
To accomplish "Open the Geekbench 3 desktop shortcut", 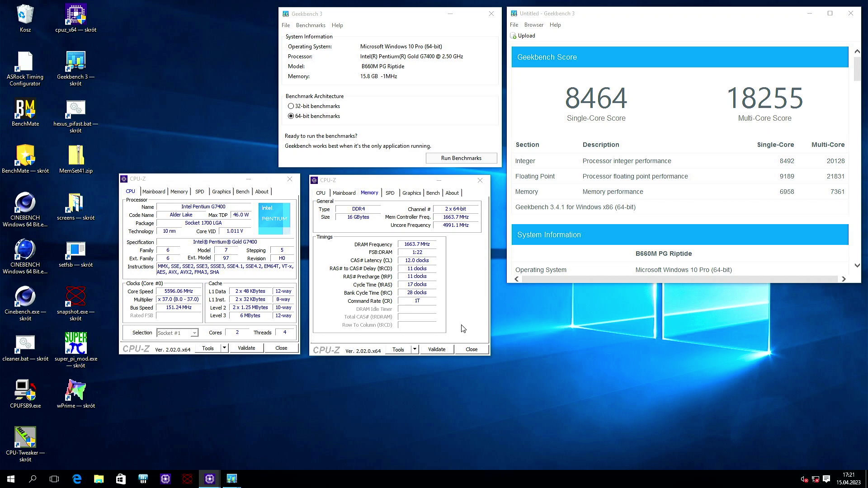I will (x=75, y=61).
